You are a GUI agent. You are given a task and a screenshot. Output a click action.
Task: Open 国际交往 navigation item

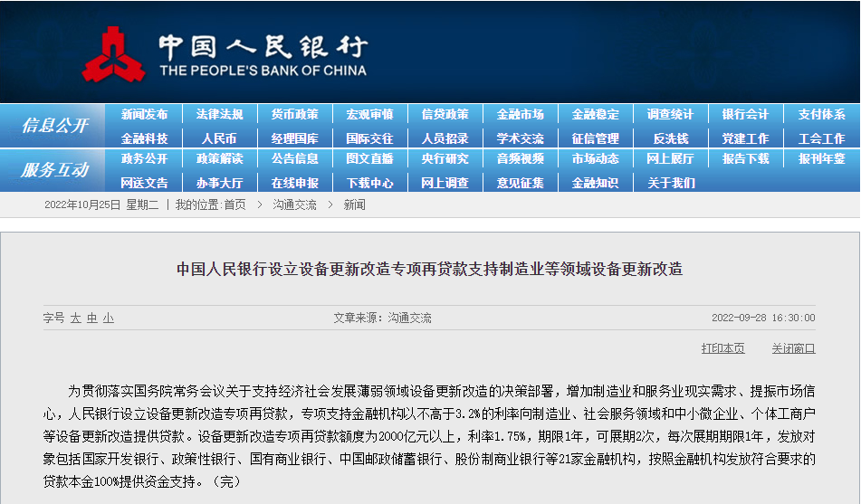[370, 138]
